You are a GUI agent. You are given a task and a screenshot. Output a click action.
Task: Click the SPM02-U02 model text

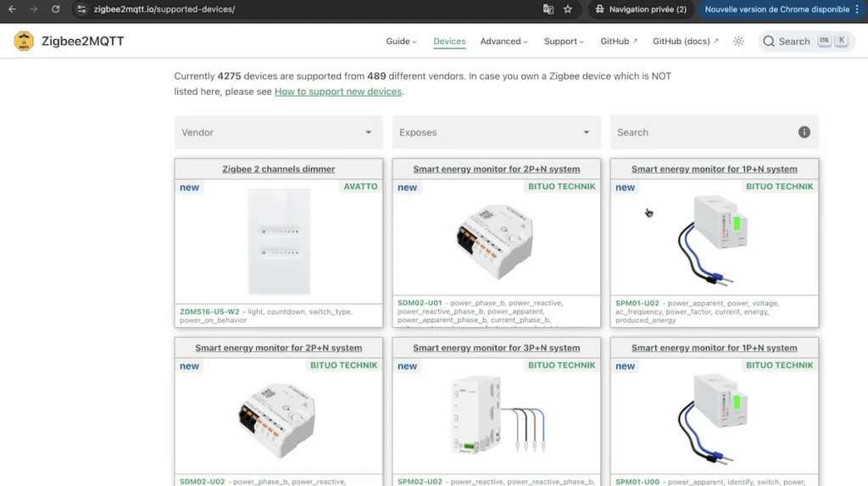420,482
